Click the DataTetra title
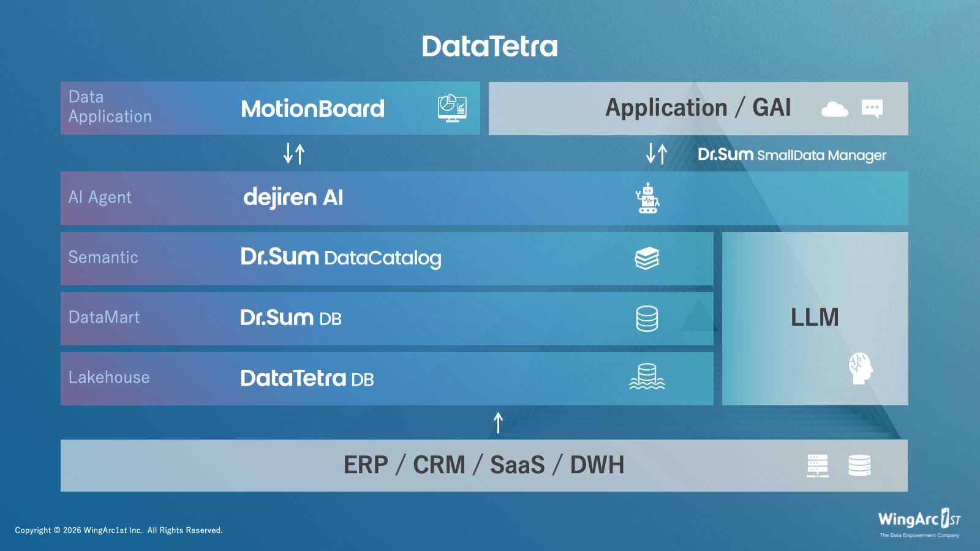Image resolution: width=980 pixels, height=551 pixels. pos(490,47)
